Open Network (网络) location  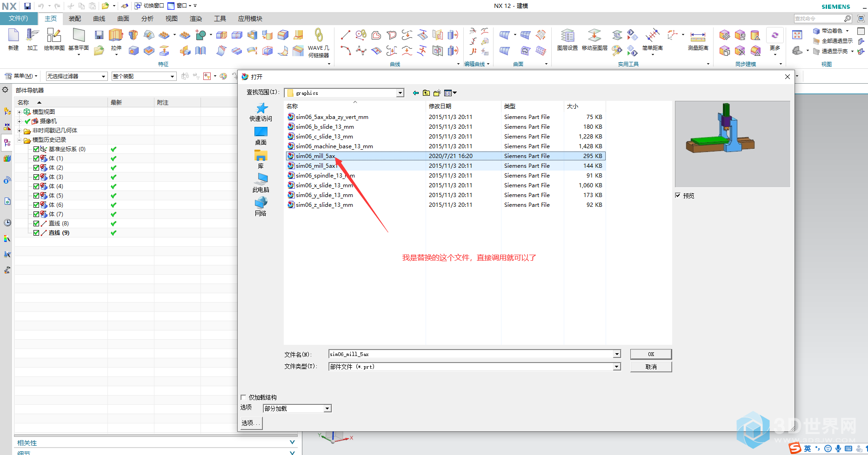(x=261, y=207)
